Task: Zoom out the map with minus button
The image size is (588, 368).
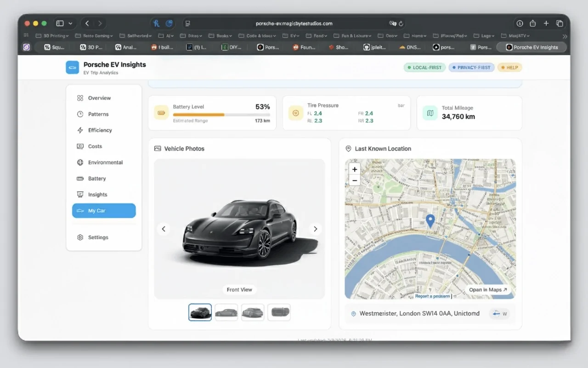Action: 354,180
